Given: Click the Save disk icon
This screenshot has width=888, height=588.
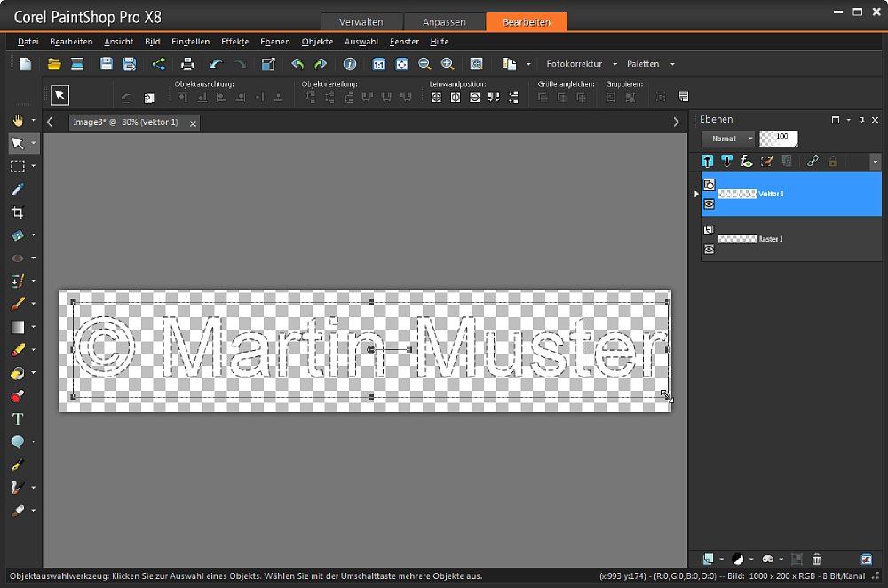Looking at the screenshot, I should click(106, 64).
